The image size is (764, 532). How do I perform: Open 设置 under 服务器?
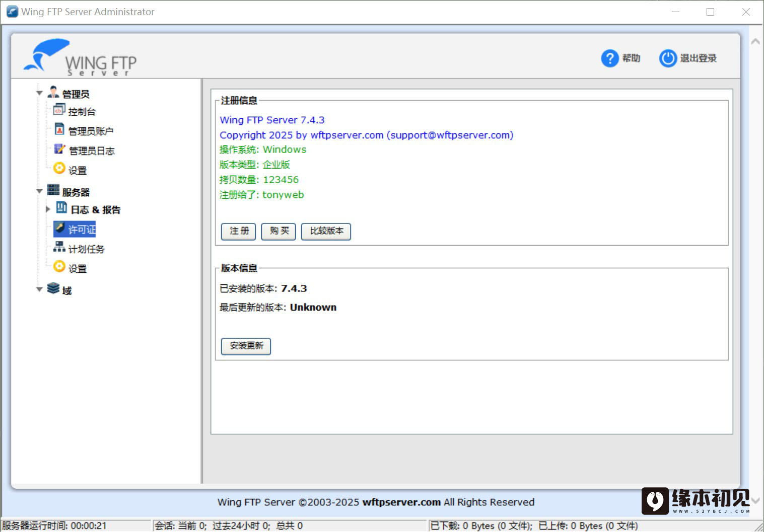pos(78,269)
